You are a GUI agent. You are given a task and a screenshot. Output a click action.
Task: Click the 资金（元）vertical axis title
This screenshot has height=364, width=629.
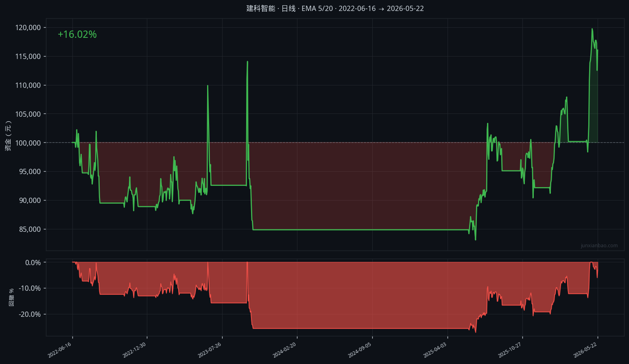(8, 136)
